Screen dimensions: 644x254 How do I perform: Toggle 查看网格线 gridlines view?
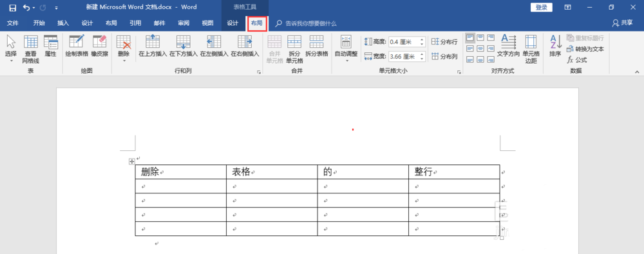click(x=31, y=49)
